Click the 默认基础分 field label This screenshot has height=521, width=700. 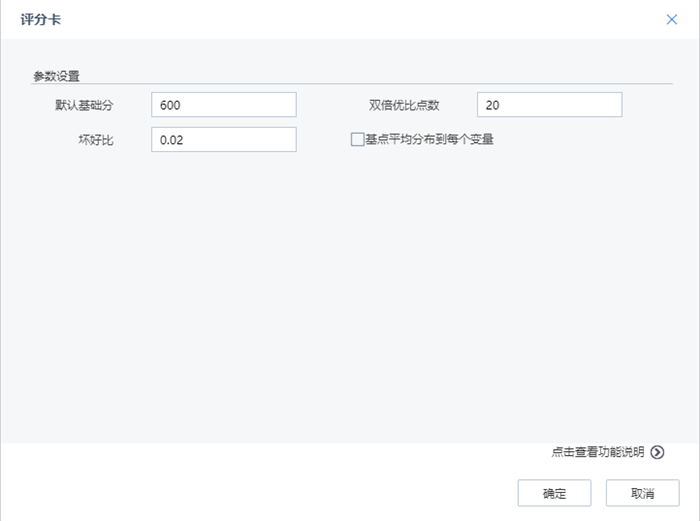click(85, 105)
